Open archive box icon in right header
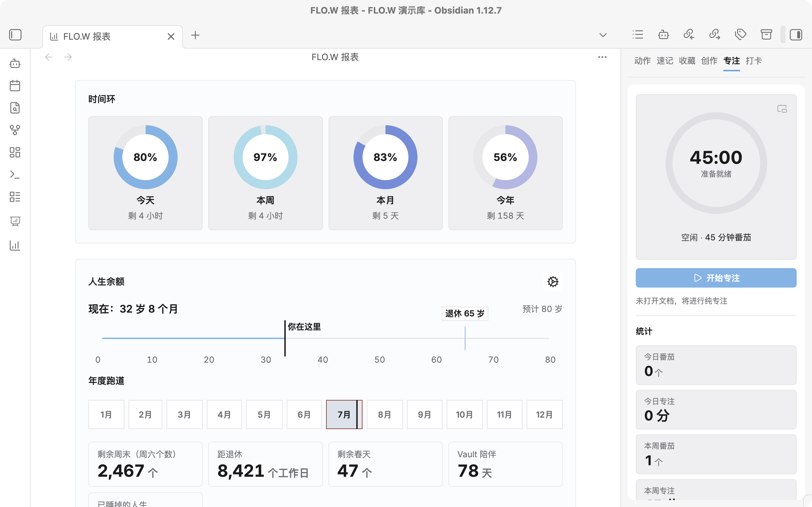 (766, 35)
